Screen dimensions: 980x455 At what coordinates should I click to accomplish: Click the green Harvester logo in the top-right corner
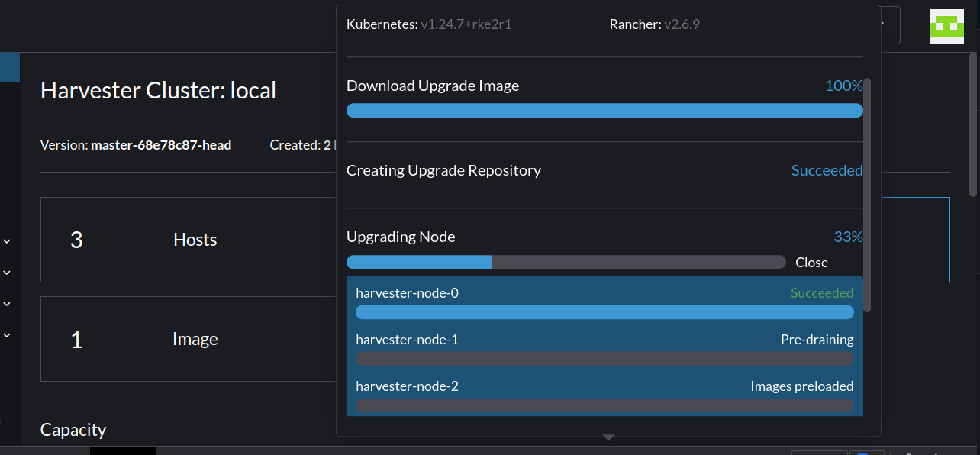coord(946,26)
